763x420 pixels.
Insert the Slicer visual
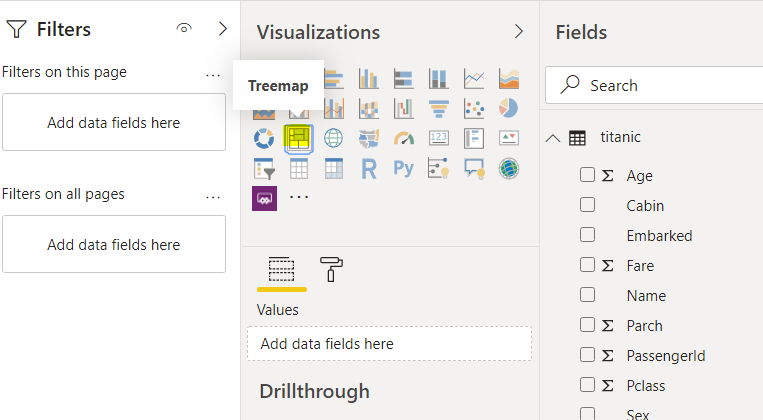tap(264, 168)
